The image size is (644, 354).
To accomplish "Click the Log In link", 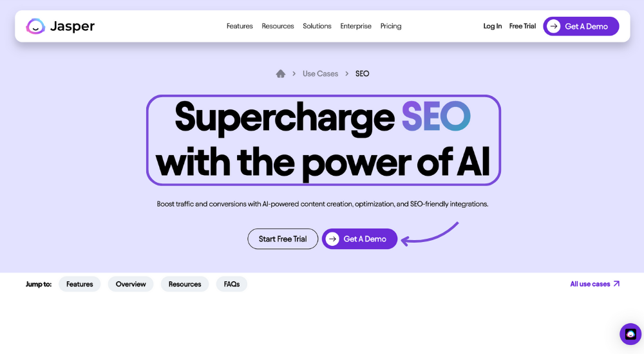I will point(493,26).
